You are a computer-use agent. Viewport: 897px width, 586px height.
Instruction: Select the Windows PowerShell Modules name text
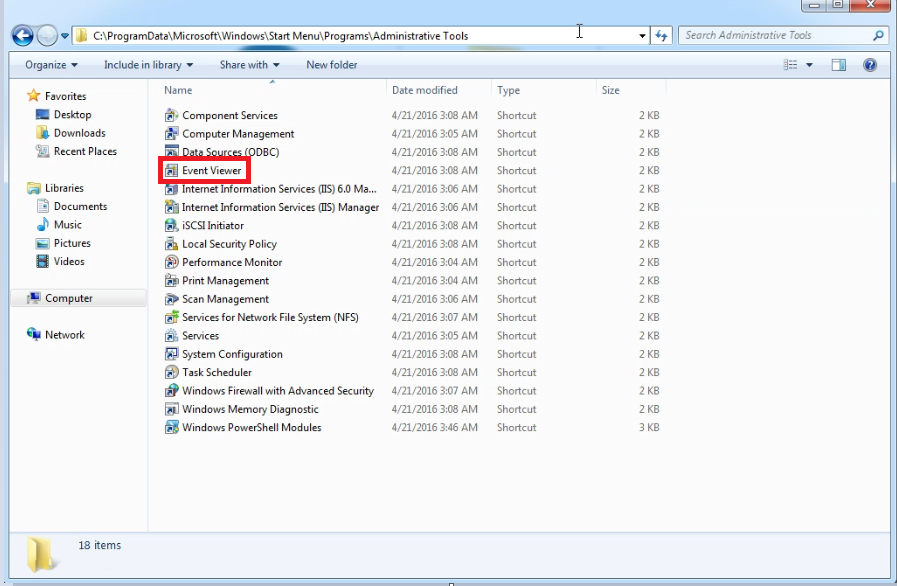click(x=252, y=427)
